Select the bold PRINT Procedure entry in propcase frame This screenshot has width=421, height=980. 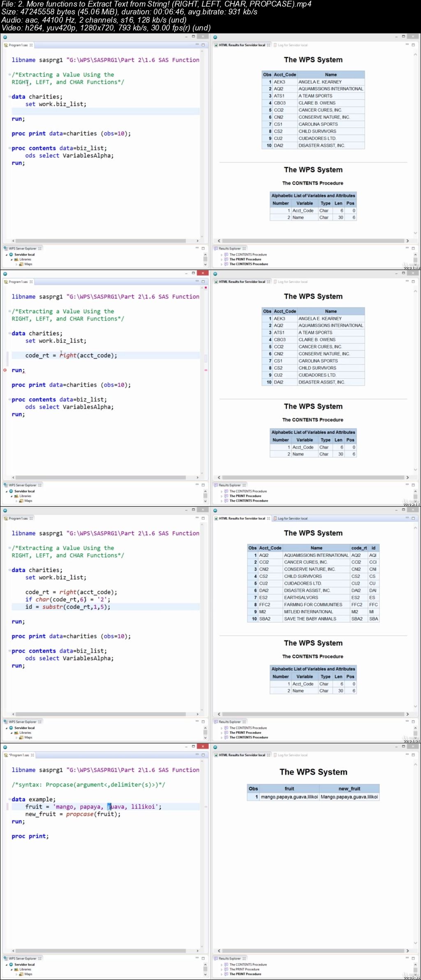tap(245, 974)
